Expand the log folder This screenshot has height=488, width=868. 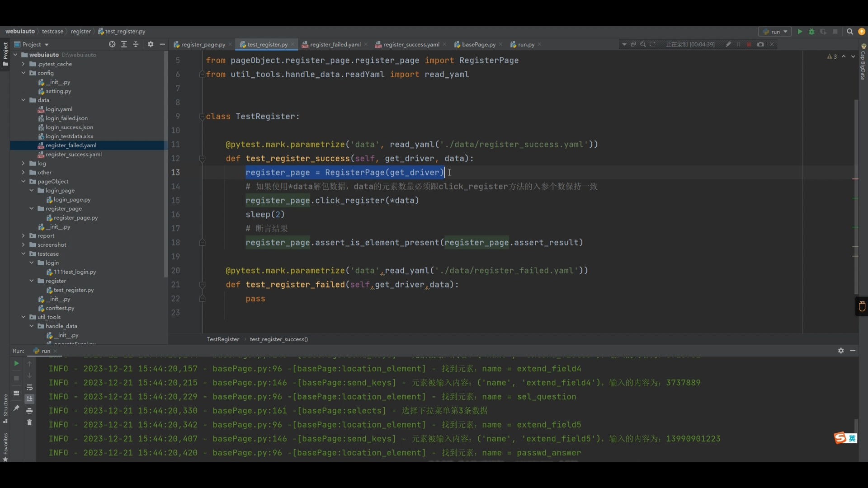tap(23, 163)
